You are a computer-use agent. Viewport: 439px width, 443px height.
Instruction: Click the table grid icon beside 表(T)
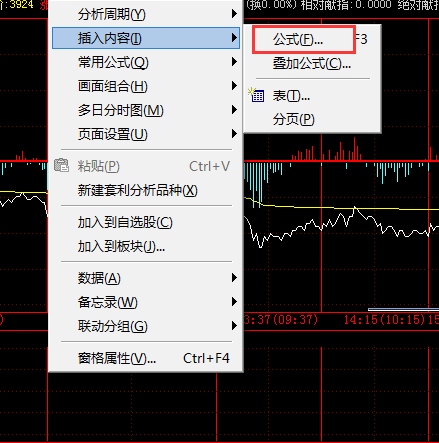point(257,95)
